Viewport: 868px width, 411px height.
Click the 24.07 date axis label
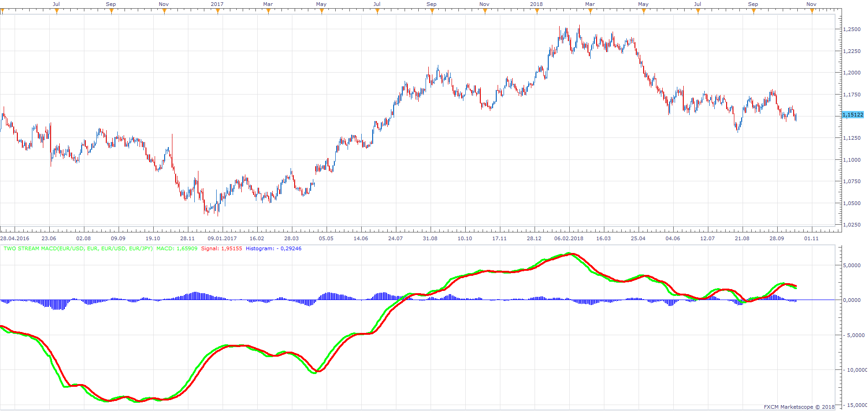pos(395,238)
